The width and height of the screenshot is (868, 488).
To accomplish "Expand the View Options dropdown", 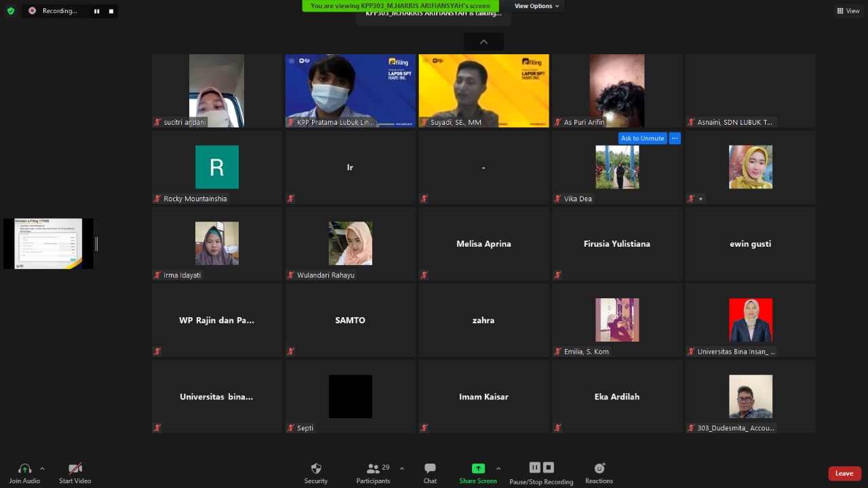I will (x=536, y=6).
